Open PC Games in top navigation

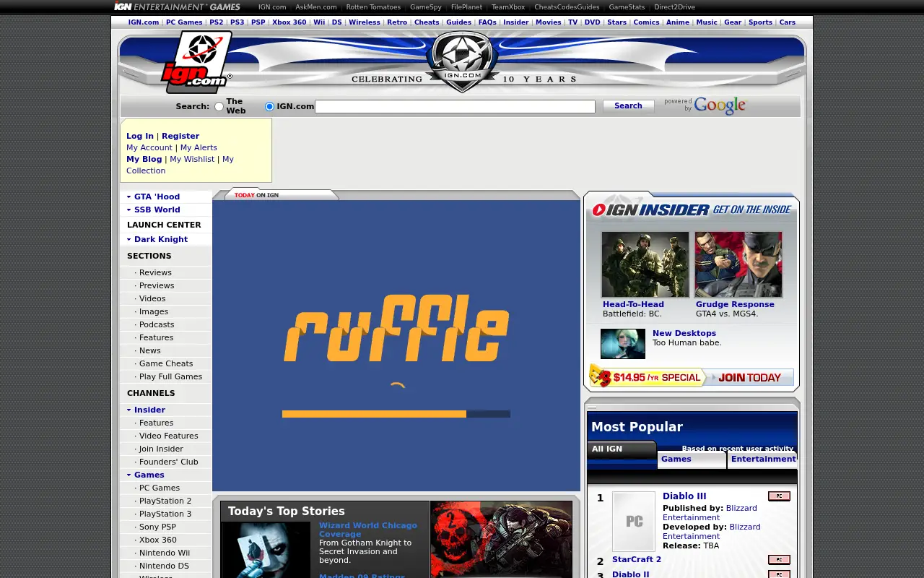[184, 22]
